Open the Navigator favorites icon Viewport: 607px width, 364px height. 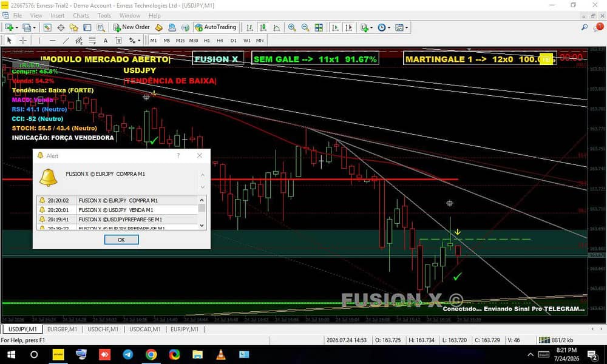click(x=74, y=27)
